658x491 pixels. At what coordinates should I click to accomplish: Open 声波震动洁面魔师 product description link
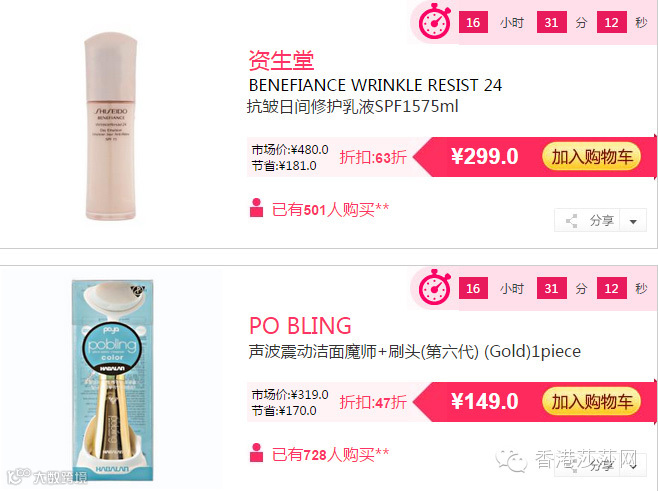tap(415, 351)
